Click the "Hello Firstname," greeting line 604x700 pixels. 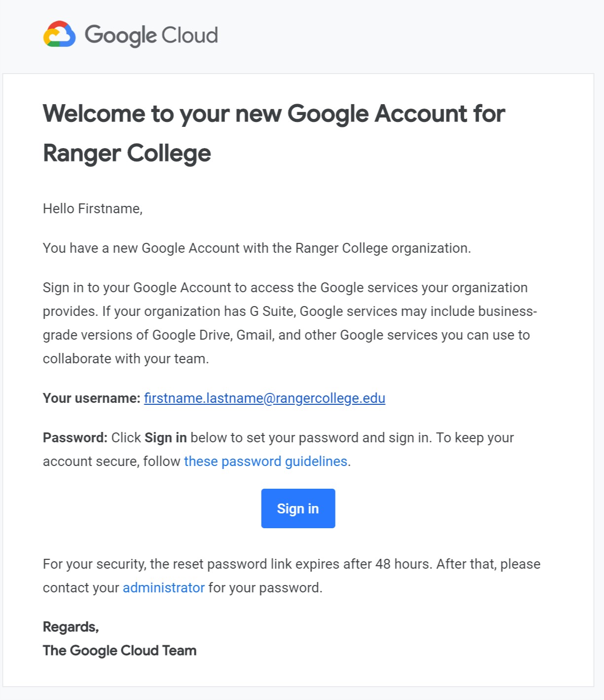pyautogui.click(x=93, y=209)
